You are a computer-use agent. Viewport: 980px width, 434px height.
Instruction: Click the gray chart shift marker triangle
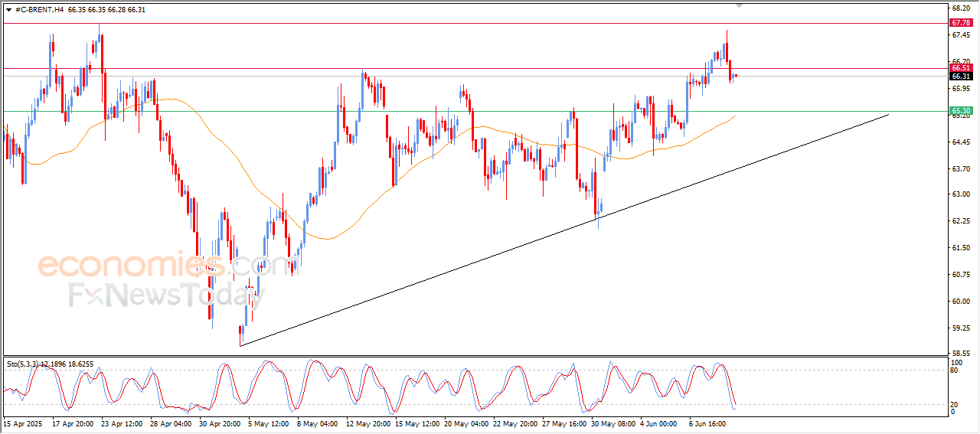point(739,5)
